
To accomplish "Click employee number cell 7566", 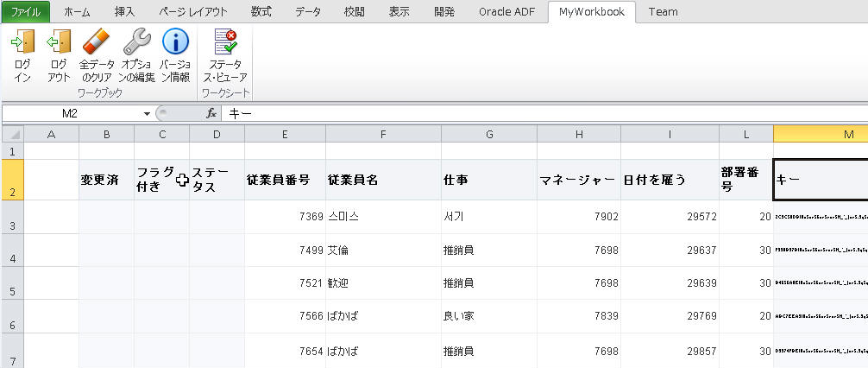I will coord(285,316).
